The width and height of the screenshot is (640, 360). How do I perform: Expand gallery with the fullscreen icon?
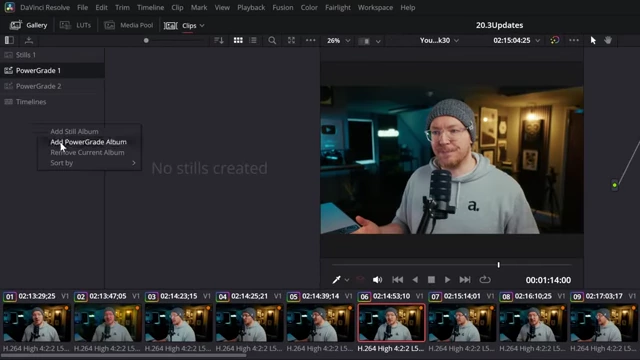pyautogui.click(x=291, y=40)
